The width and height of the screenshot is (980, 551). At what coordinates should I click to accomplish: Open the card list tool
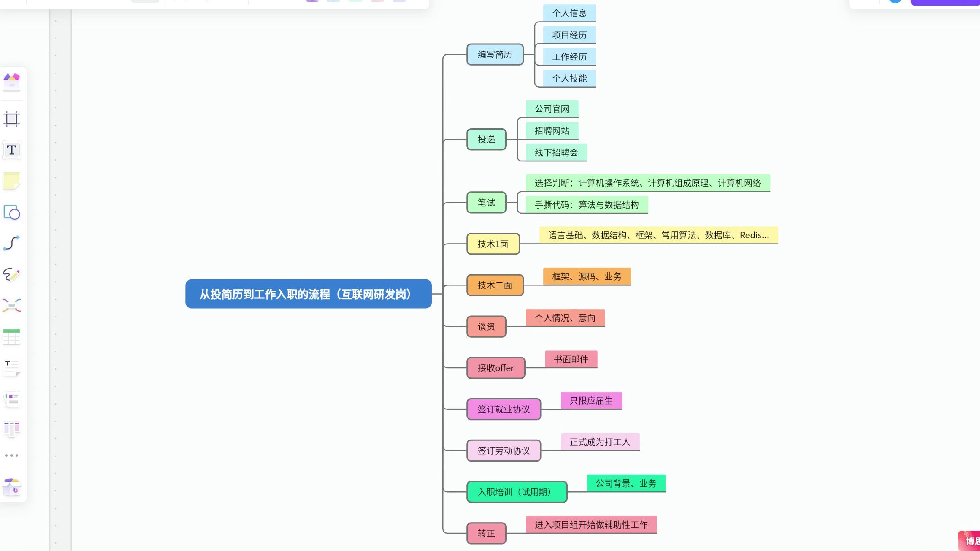[x=12, y=399]
